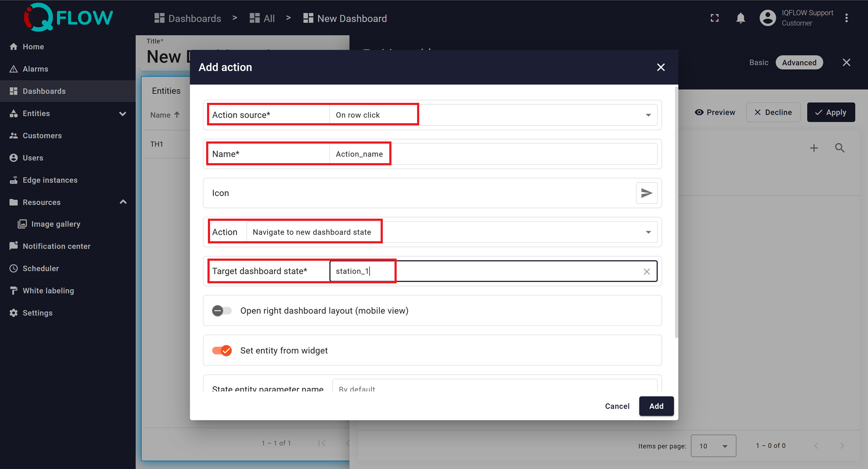Image resolution: width=868 pixels, height=469 pixels.
Task: Cancel the Add action dialog
Action: tap(617, 406)
